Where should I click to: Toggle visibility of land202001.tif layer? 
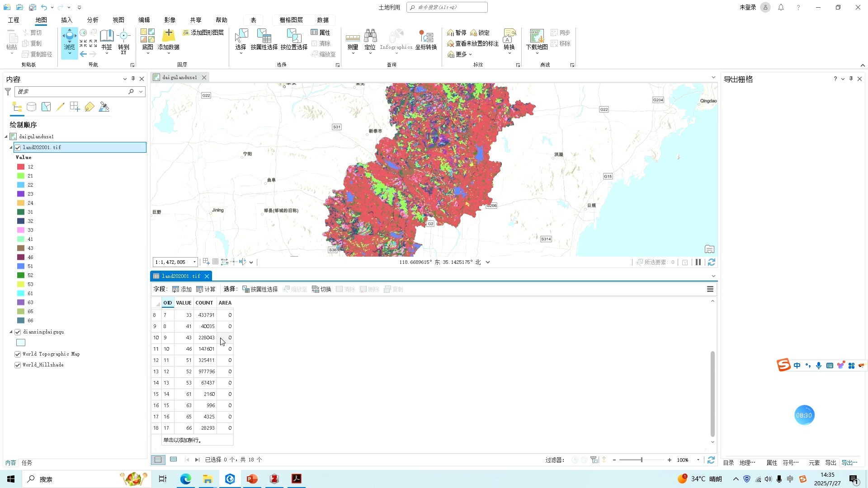pyautogui.click(x=18, y=147)
